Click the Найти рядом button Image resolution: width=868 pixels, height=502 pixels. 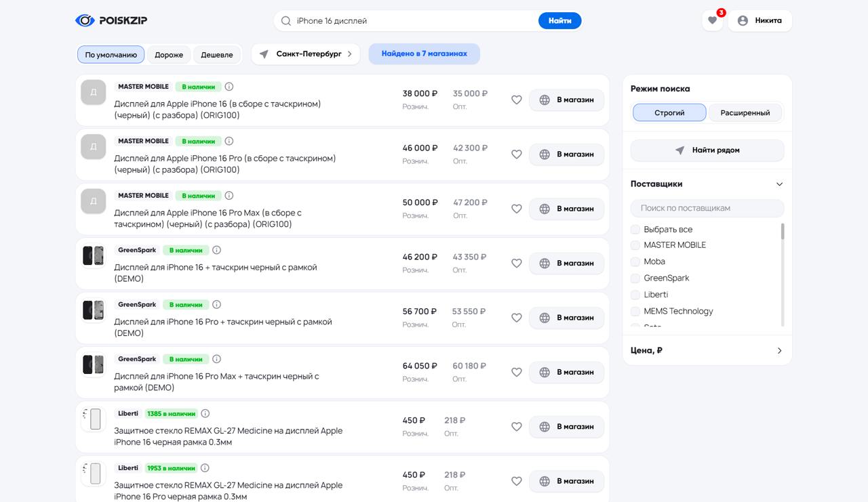(707, 150)
